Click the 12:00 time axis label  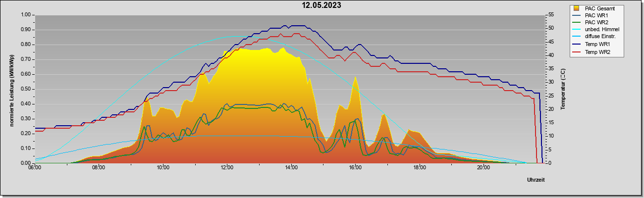click(x=227, y=168)
